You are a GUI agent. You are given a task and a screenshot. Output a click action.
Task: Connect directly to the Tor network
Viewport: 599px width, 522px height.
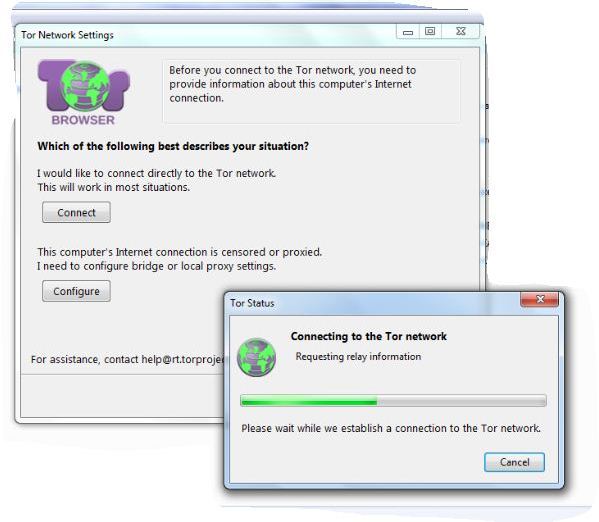pyautogui.click(x=76, y=212)
